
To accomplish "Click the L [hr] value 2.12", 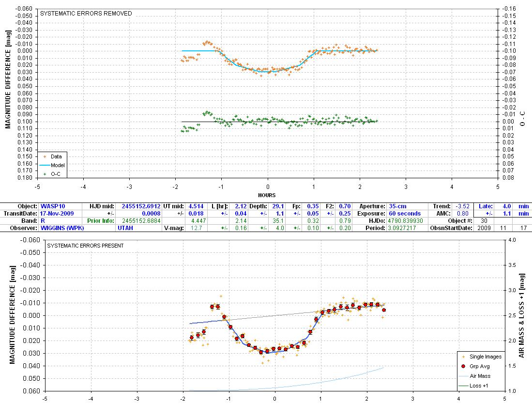I will click(240, 206).
